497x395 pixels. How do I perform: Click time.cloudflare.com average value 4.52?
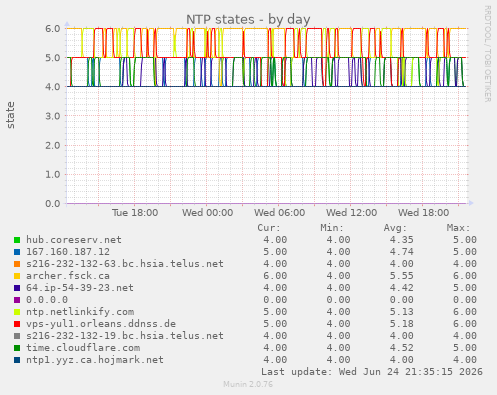(x=401, y=348)
